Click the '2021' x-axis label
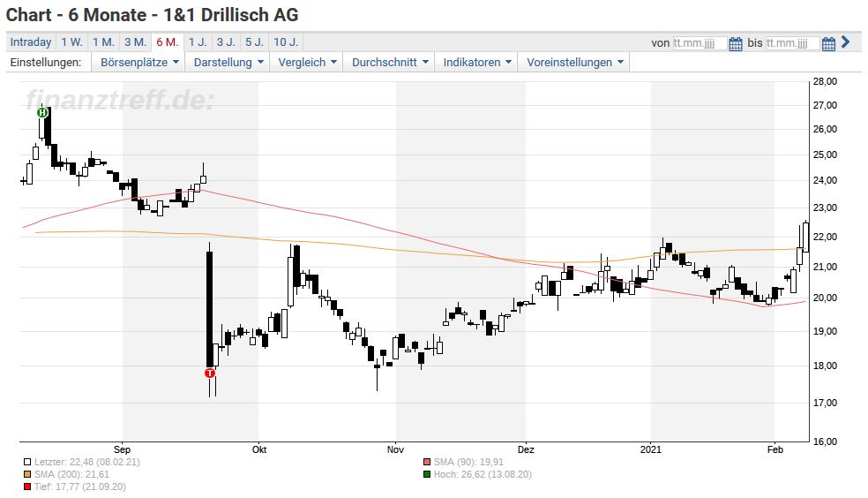 coord(651,449)
